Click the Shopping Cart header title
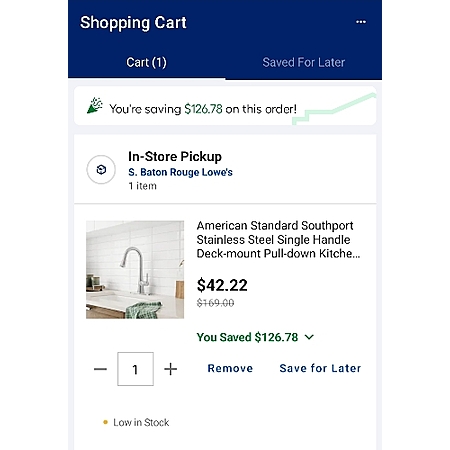 click(x=133, y=23)
